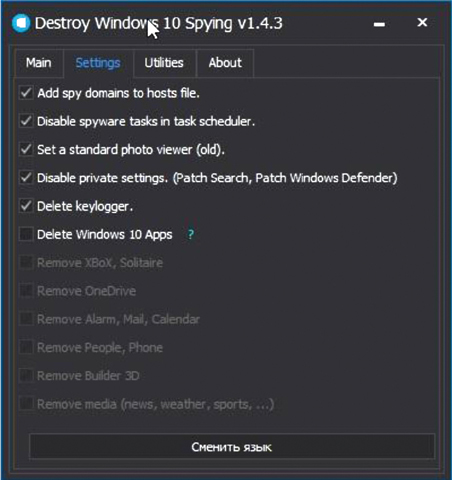Toggle Disable private settings checkbox
The height and width of the screenshot is (480, 452).
pos(26,178)
